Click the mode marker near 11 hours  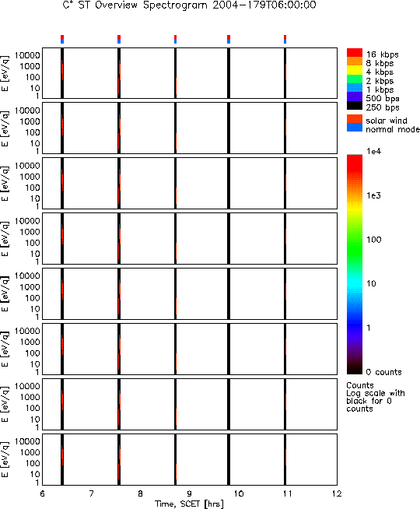point(285,39)
